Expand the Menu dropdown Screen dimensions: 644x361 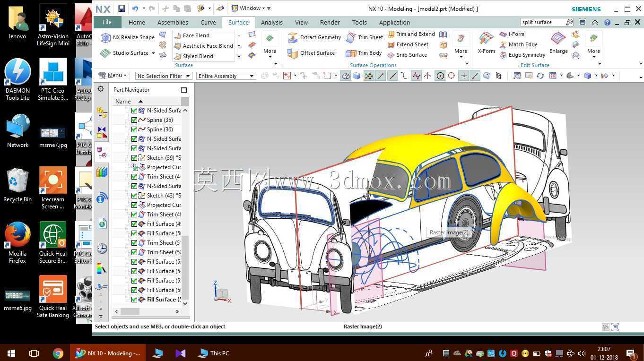point(113,76)
